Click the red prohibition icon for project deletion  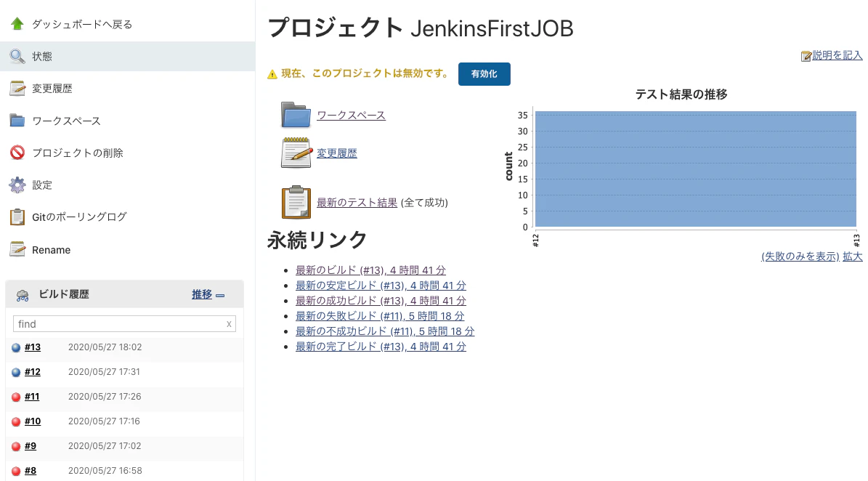17,152
